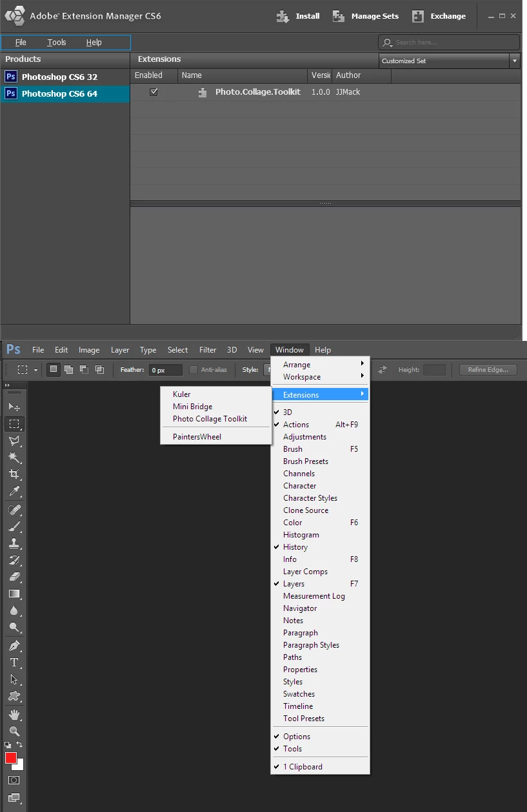Open the Extensions submenu
Viewport: 527px width, 812px height.
tap(319, 395)
